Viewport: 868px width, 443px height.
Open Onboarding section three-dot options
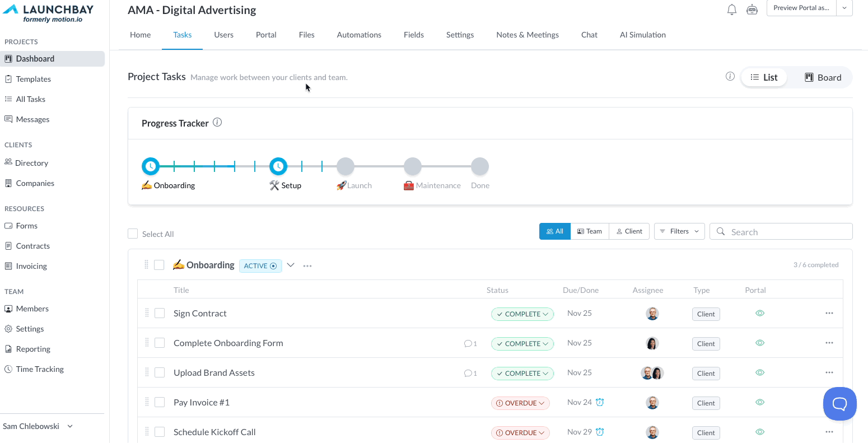point(307,265)
